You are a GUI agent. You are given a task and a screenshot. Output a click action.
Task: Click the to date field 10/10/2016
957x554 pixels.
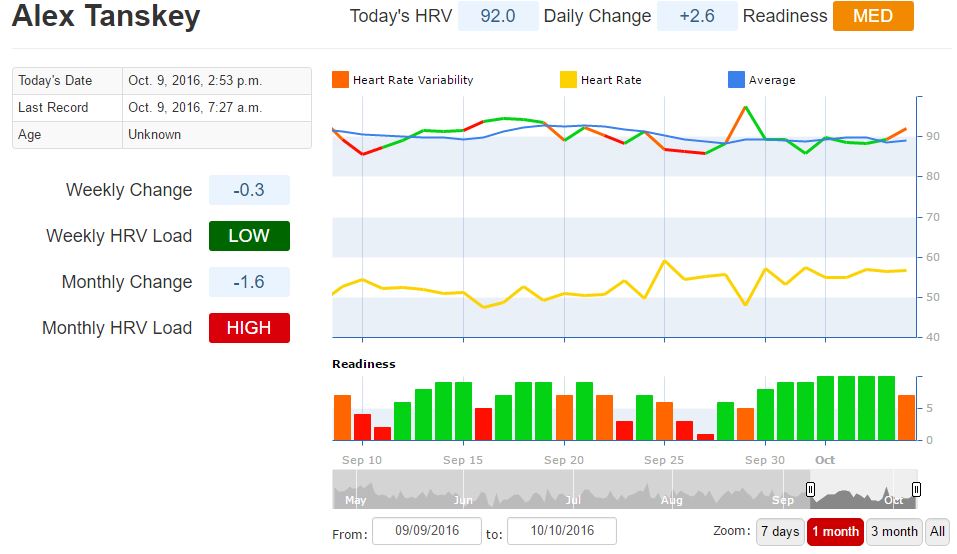pos(562,531)
